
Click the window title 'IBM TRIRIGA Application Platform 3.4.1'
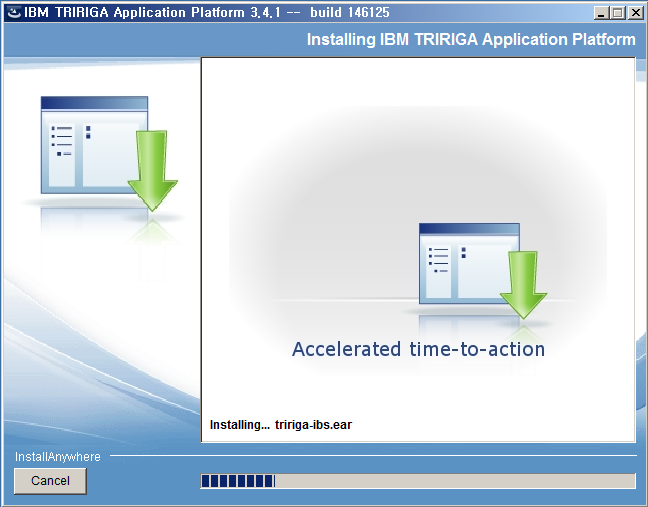152,12
